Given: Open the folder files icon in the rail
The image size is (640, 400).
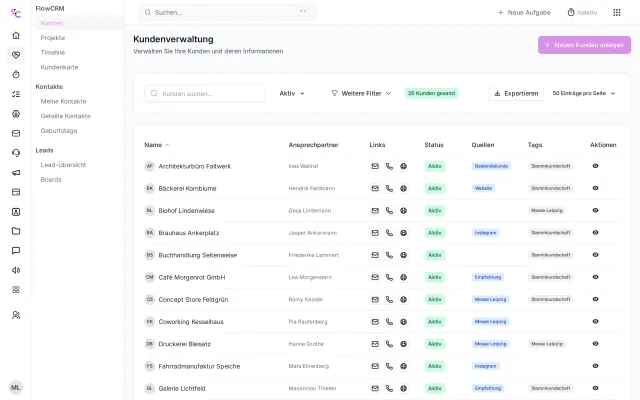Looking at the screenshot, I should tap(16, 231).
